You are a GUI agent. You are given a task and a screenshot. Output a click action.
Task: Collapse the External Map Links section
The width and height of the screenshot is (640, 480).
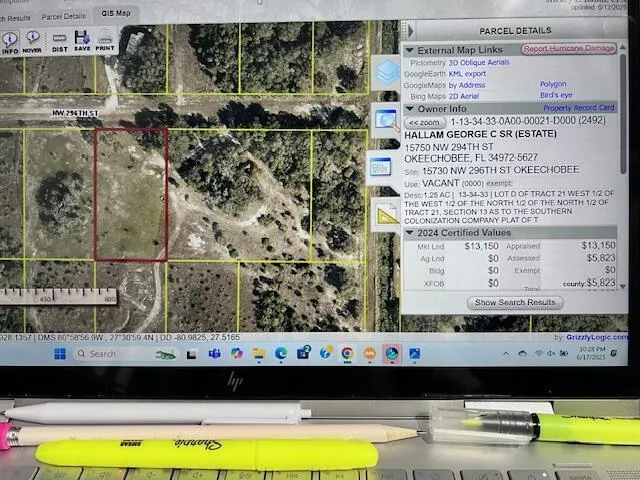(x=409, y=50)
